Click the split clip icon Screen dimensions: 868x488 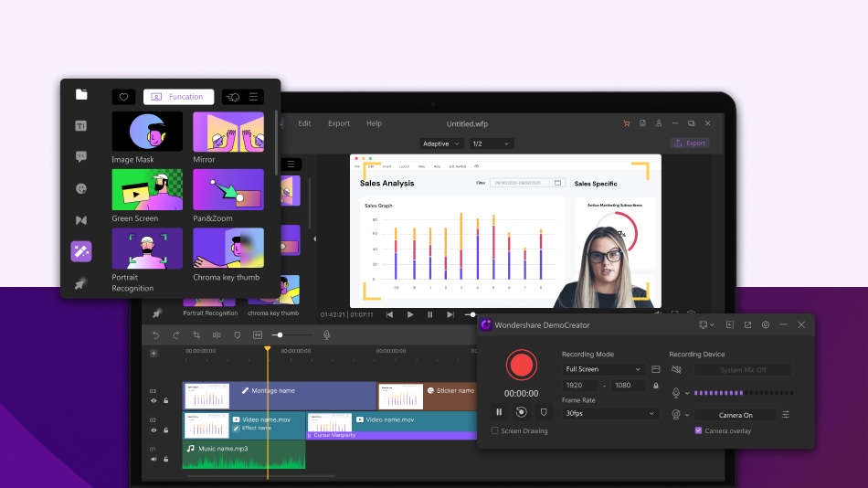click(x=217, y=335)
